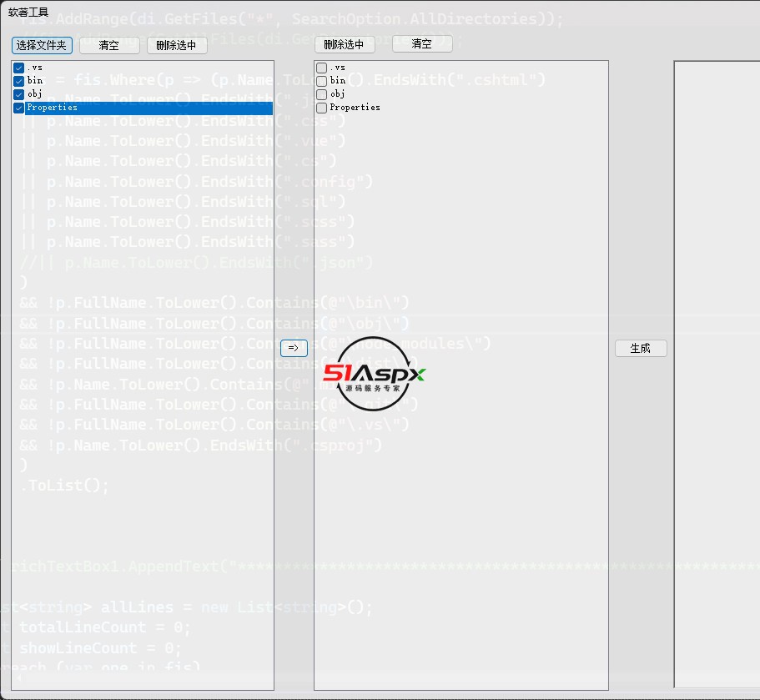The height and width of the screenshot is (700, 760).
Task: Uncheck the checked bin checkbox
Action: pos(19,81)
